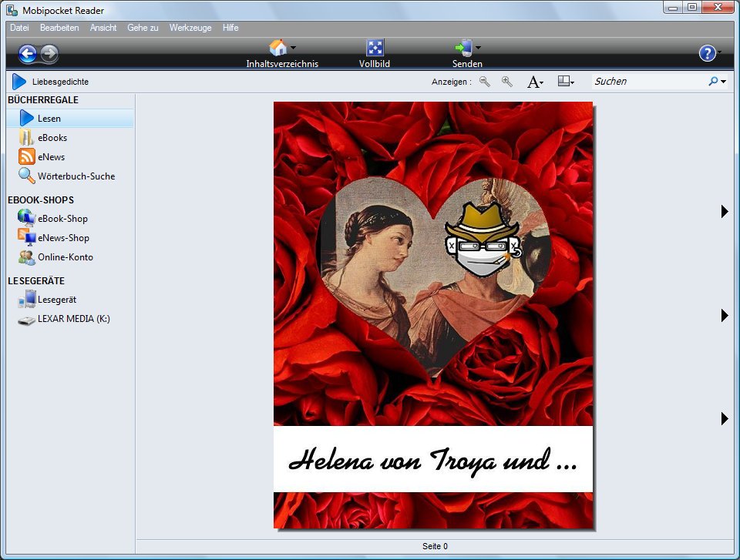Click the Senden device icon
The width and height of the screenshot is (740, 560).
(x=464, y=48)
